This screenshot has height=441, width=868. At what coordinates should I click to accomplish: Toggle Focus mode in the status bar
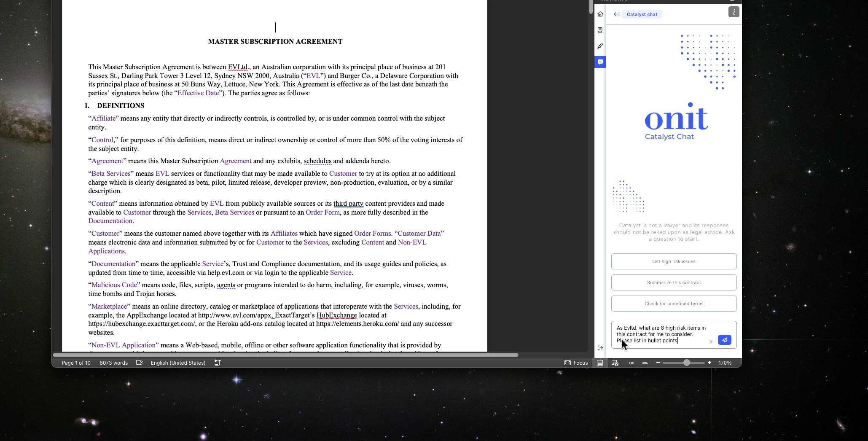click(x=576, y=363)
